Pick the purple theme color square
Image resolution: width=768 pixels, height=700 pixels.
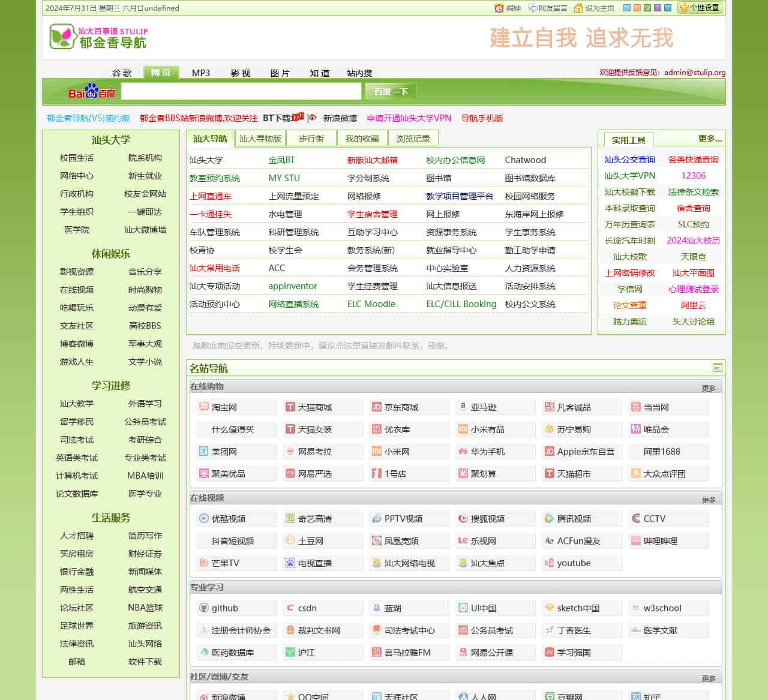pos(657,8)
